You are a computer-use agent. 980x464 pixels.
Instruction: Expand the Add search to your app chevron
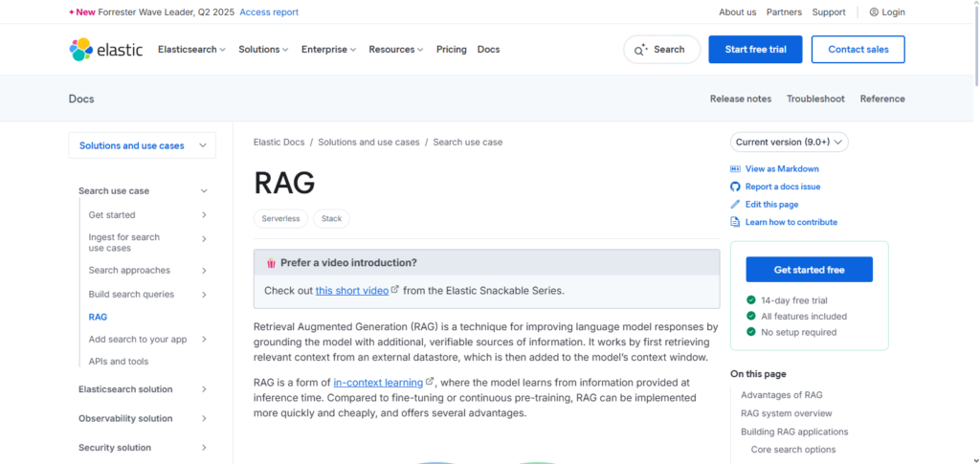204,339
